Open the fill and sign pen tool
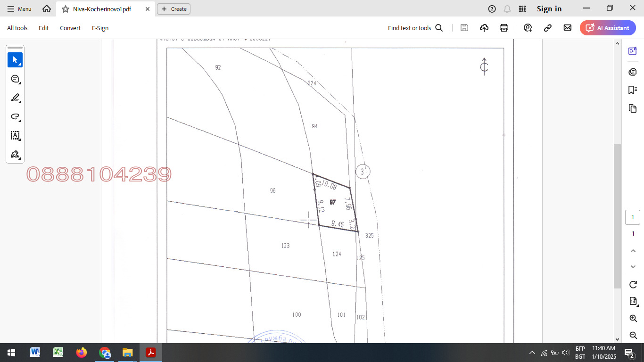Viewport: 644px width, 362px height. pyautogui.click(x=15, y=155)
